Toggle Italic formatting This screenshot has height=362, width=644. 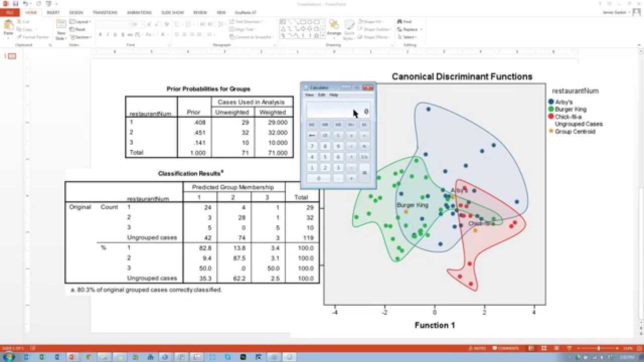coord(107,35)
